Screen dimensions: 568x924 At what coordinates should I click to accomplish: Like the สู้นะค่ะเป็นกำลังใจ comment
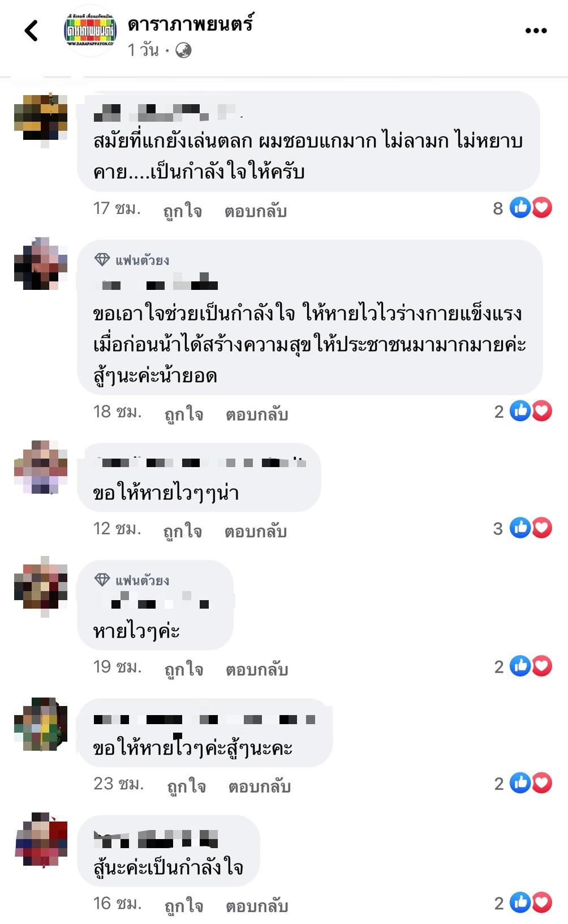click(183, 906)
